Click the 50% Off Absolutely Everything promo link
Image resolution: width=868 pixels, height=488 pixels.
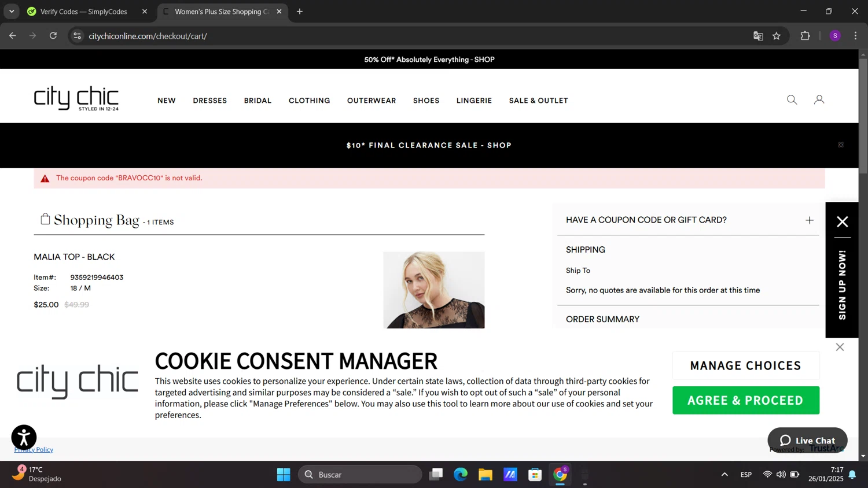(x=429, y=60)
